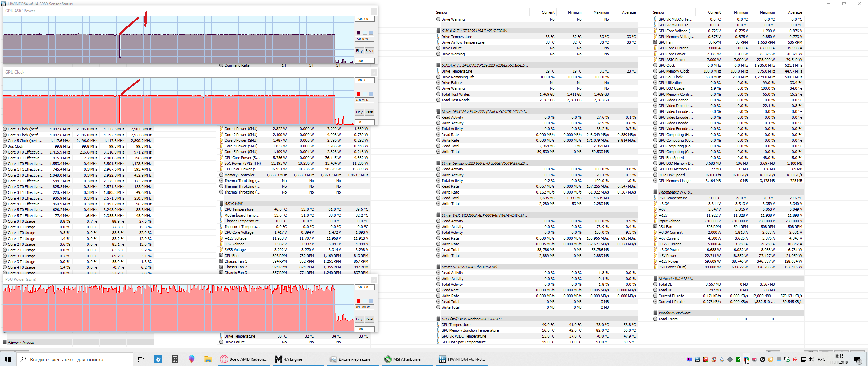
Task: Open CCleaner from the system tray
Action: tap(714, 359)
